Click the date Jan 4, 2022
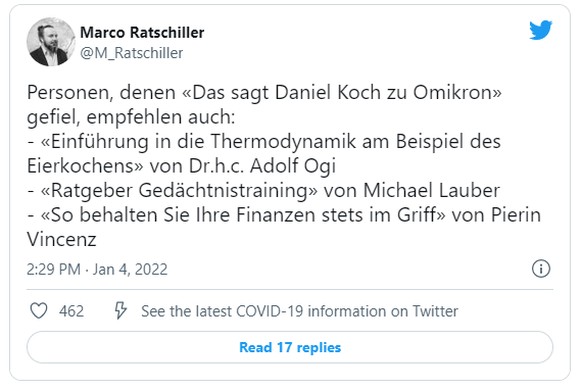 tap(130, 269)
